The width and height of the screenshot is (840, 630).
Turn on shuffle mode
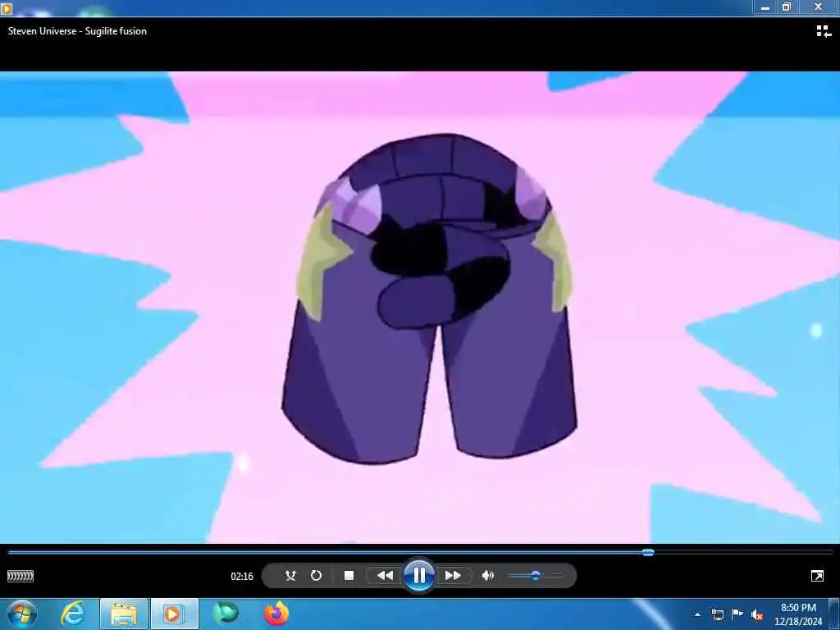290,575
